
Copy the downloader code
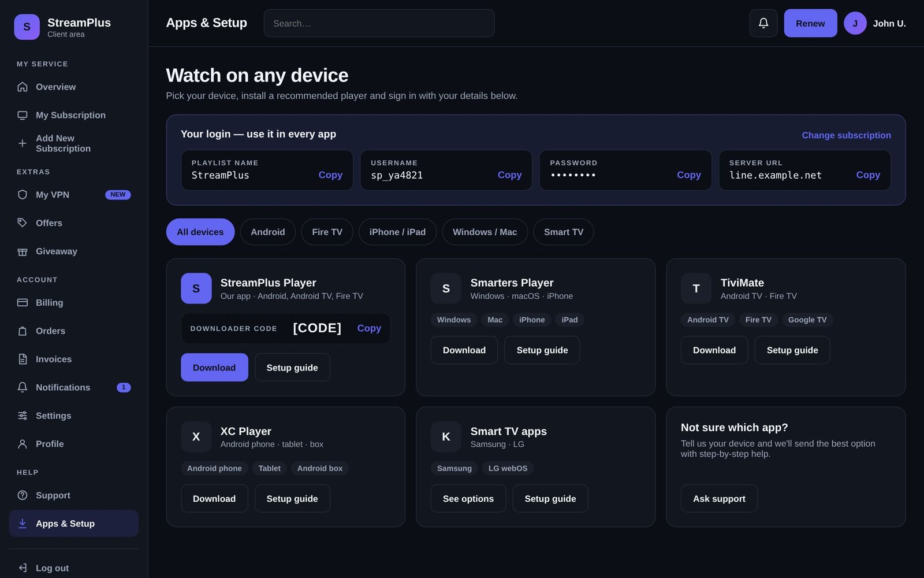[x=369, y=328]
